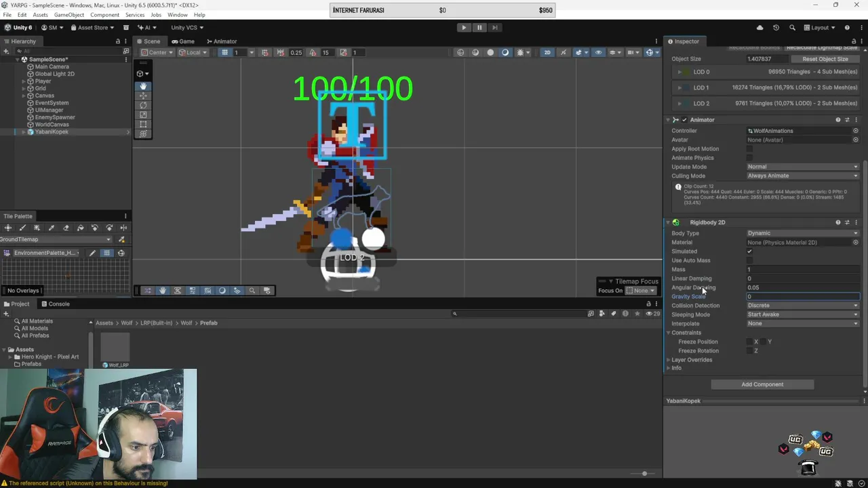Pick the Tile Palette select move tool
The width and height of the screenshot is (868, 488).
point(8,228)
